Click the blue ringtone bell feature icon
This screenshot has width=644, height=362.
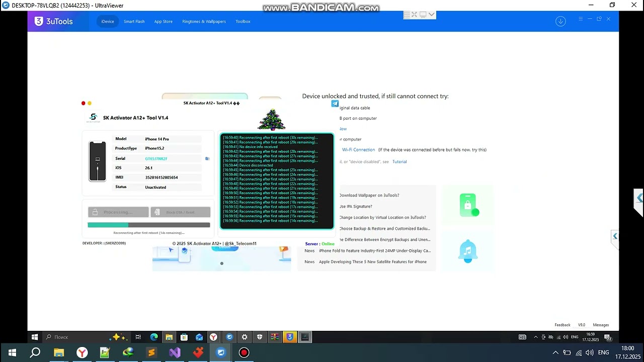[x=468, y=250]
